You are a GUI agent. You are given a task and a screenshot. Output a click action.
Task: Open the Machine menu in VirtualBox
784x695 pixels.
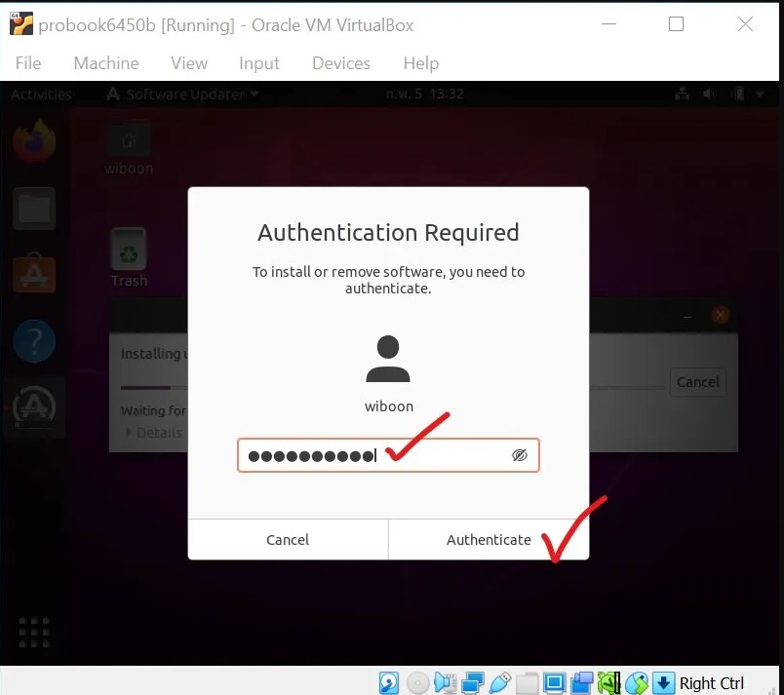(106, 63)
